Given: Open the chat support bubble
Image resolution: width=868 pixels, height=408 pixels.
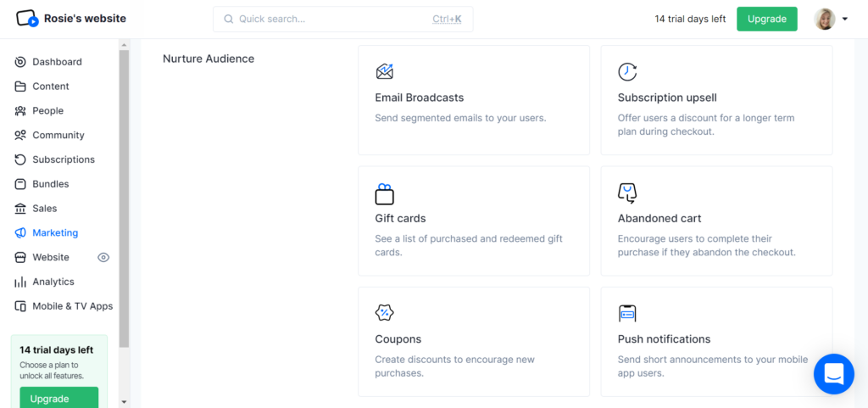Looking at the screenshot, I should (x=833, y=373).
